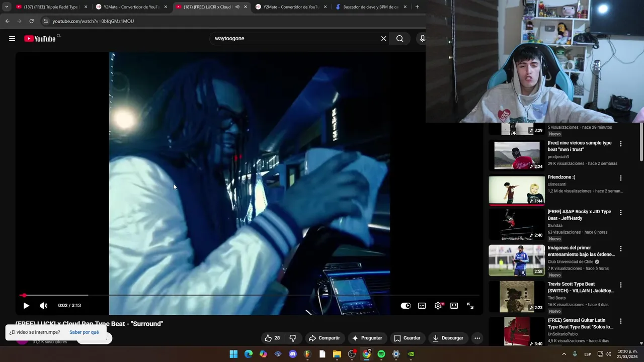Close the 'Trippie Redd Type' tab
The height and width of the screenshot is (362, 644).
pyautogui.click(x=86, y=7)
